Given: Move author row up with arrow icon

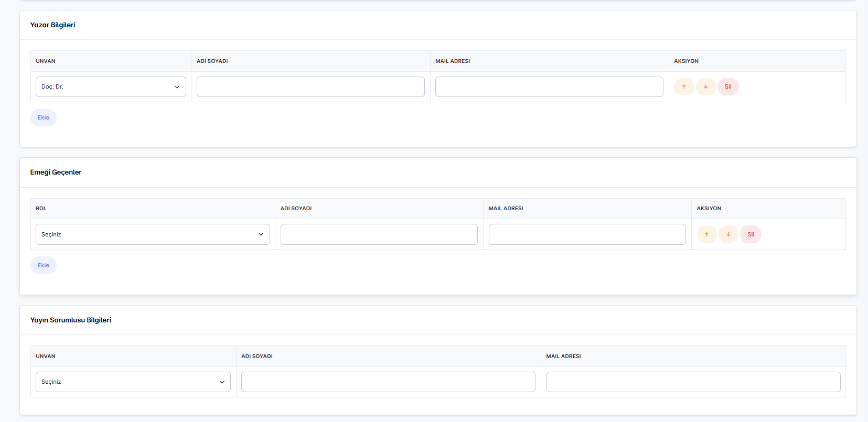Looking at the screenshot, I should (684, 87).
